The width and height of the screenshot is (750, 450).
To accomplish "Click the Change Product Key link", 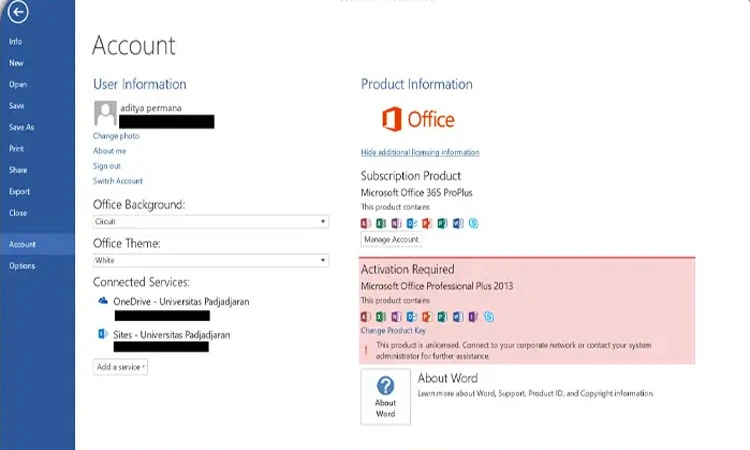I will (393, 330).
